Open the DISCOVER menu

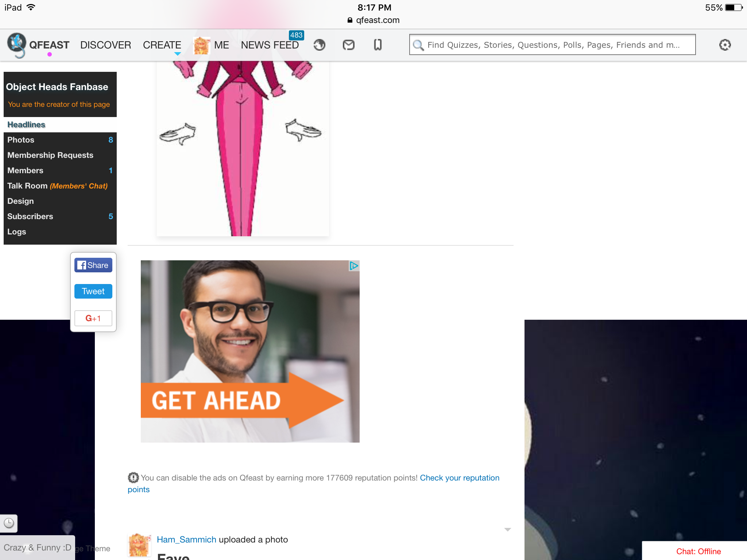click(x=105, y=45)
